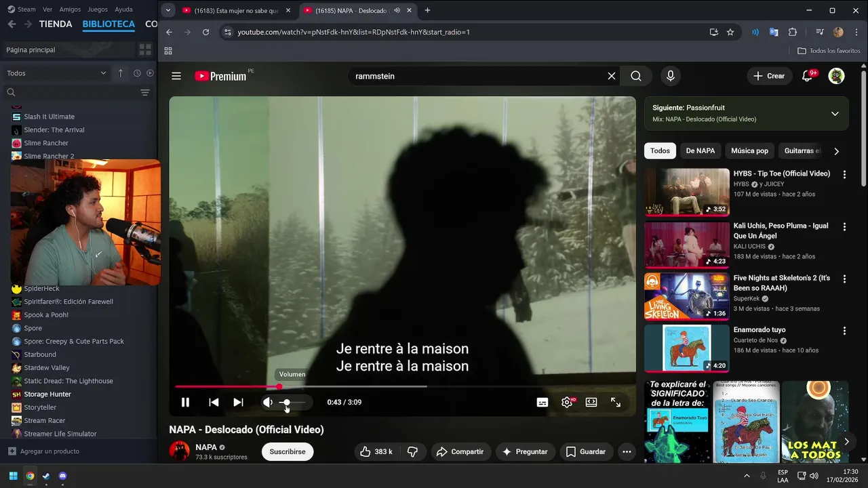Open the YouTube account avatar menu
The height and width of the screenshot is (488, 868).
point(836,76)
